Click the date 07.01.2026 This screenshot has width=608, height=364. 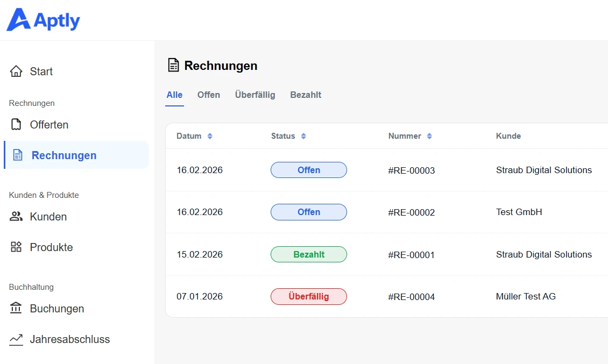(200, 297)
